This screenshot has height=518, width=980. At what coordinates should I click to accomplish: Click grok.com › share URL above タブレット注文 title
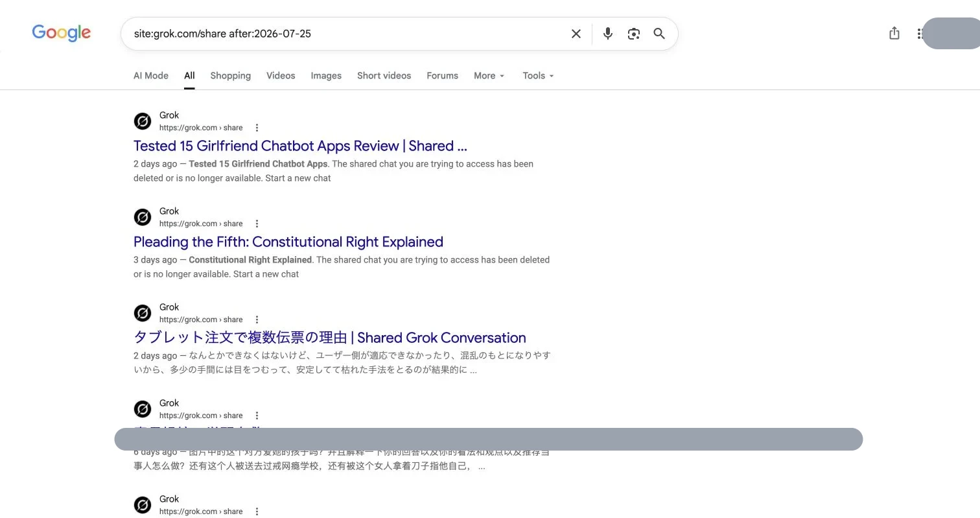[x=201, y=320]
